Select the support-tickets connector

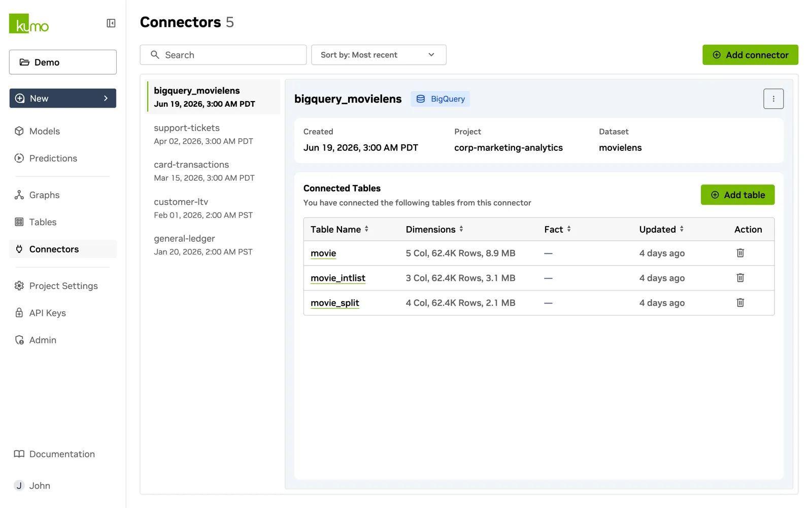coord(213,134)
